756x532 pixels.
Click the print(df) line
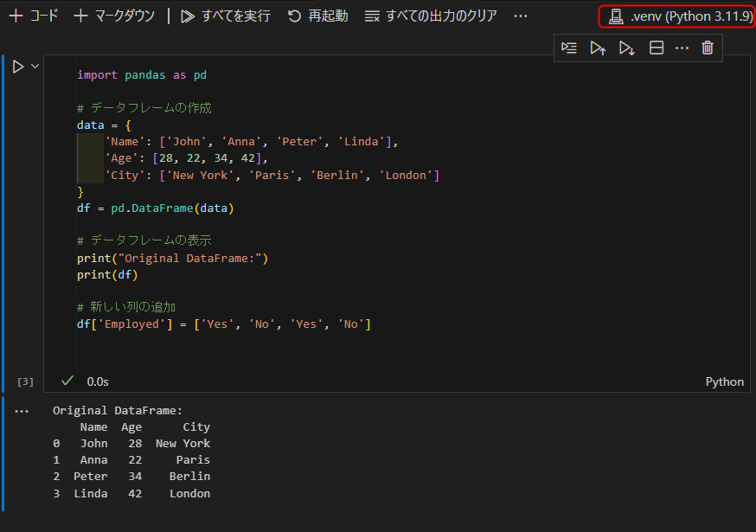click(107, 274)
